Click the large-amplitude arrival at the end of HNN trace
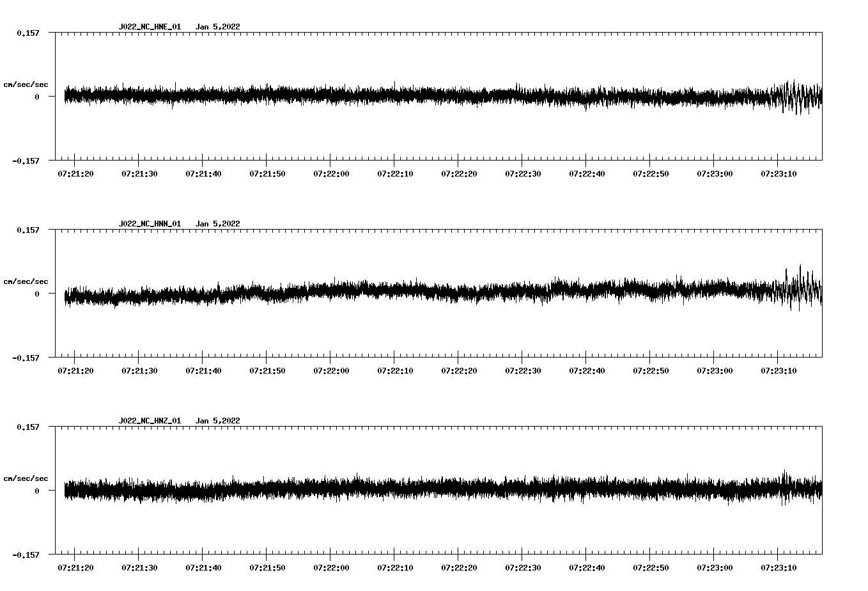The height and width of the screenshot is (591, 868). (x=798, y=288)
